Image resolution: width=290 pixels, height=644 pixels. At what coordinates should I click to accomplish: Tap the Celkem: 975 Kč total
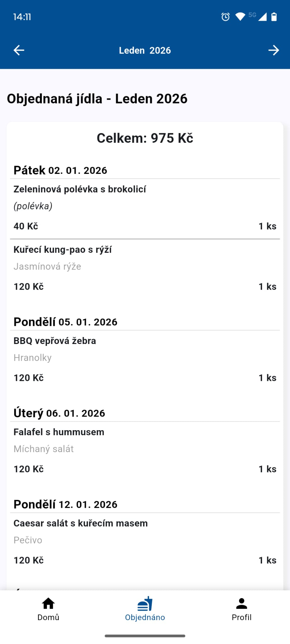tap(145, 138)
